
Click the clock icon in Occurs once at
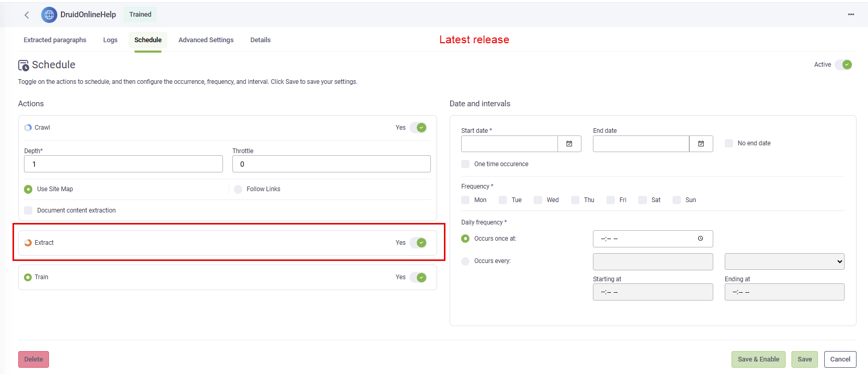point(700,239)
